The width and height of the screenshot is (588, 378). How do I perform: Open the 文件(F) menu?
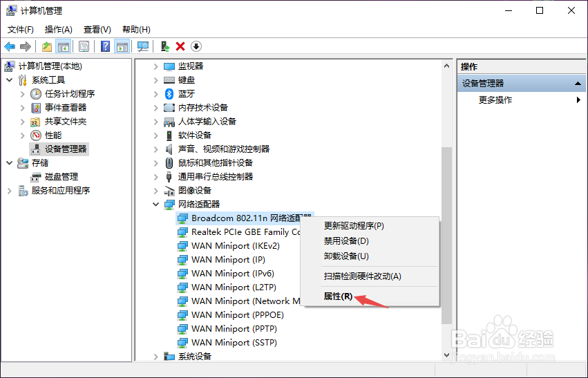(x=21, y=29)
